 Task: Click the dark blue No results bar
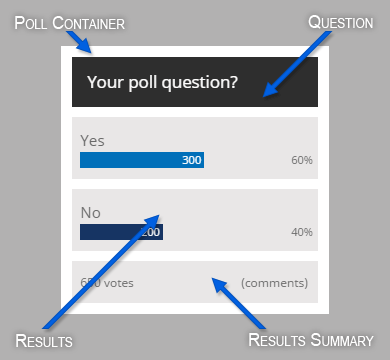pos(121,232)
